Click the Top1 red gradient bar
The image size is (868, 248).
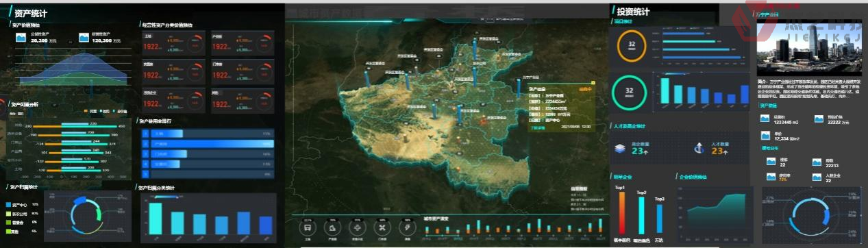(621, 214)
